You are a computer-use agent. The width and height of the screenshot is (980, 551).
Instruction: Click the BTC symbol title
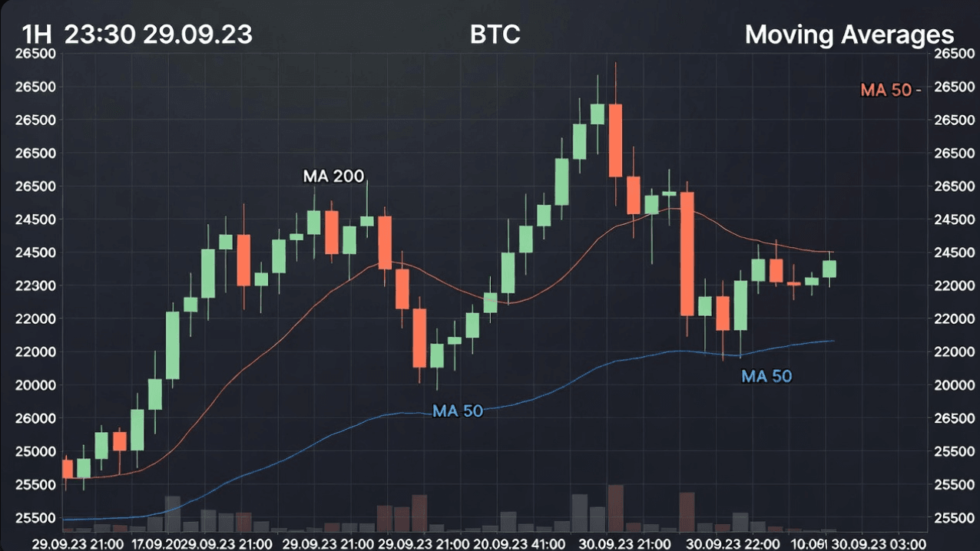495,35
